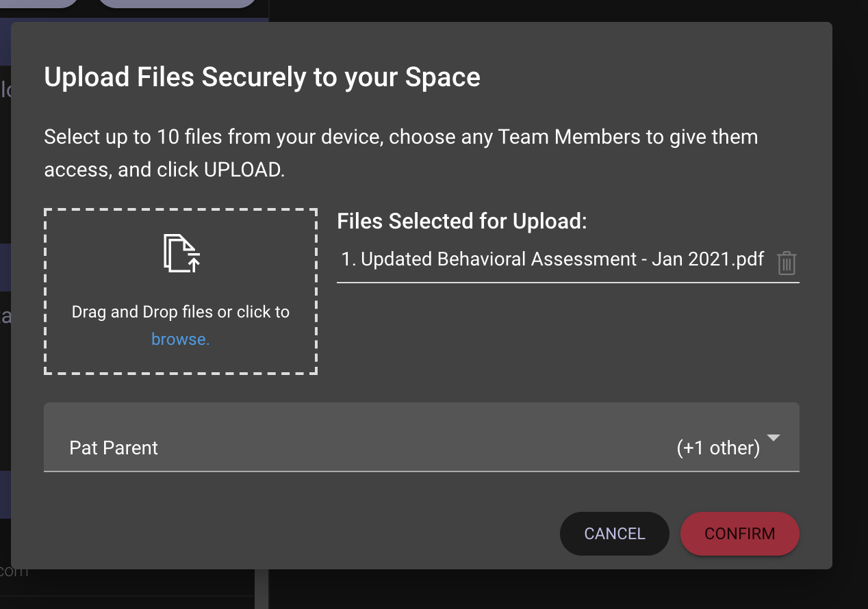Click the left pill button behind the dialog top
This screenshot has height=609, width=868.
(x=41, y=3)
